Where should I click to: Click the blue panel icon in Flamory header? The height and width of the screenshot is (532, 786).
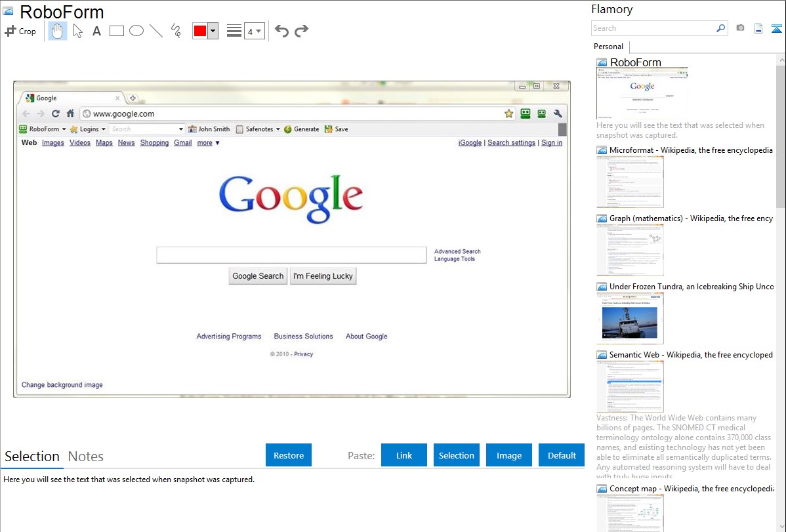click(x=776, y=28)
